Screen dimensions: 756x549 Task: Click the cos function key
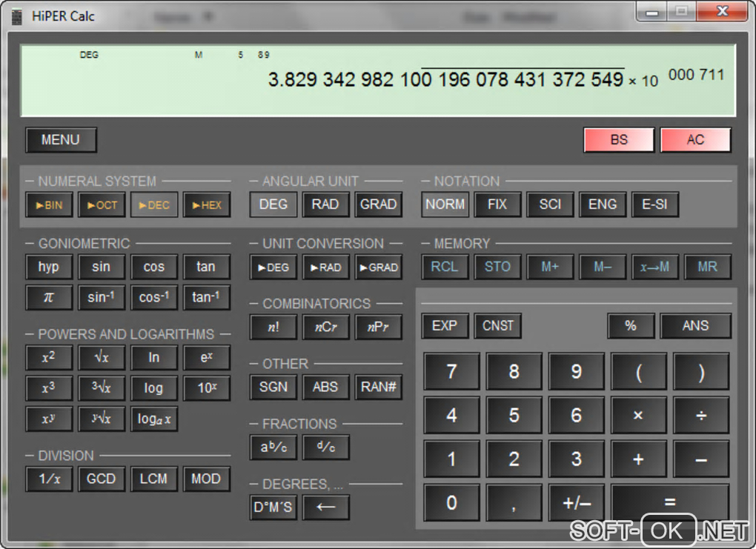pyautogui.click(x=154, y=267)
